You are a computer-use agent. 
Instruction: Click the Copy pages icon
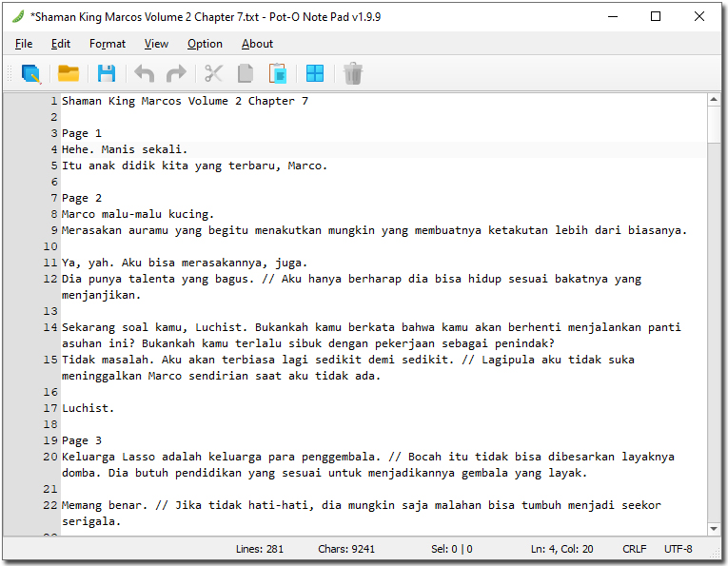coord(246,74)
